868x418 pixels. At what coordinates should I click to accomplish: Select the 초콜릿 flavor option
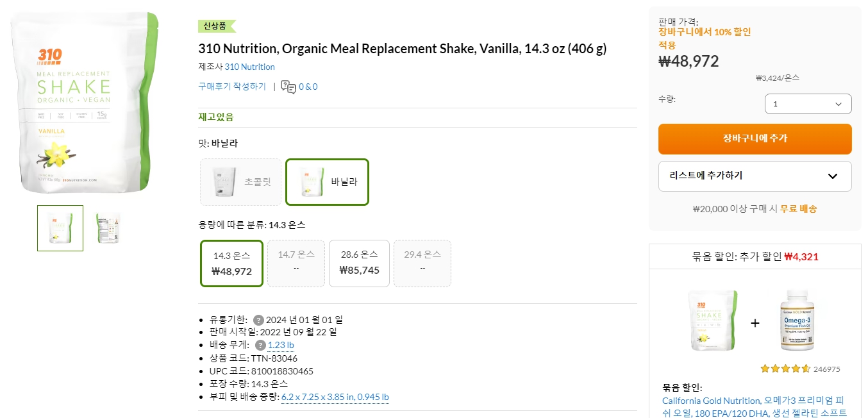240,181
